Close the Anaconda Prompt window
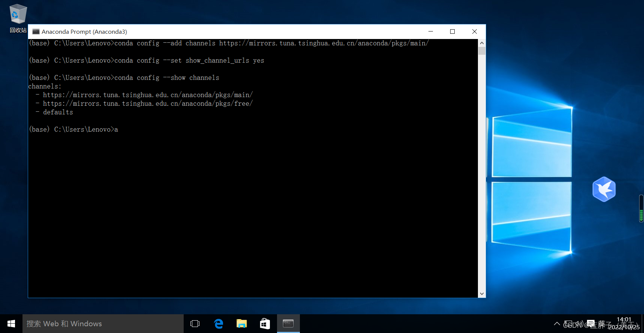 point(475,31)
